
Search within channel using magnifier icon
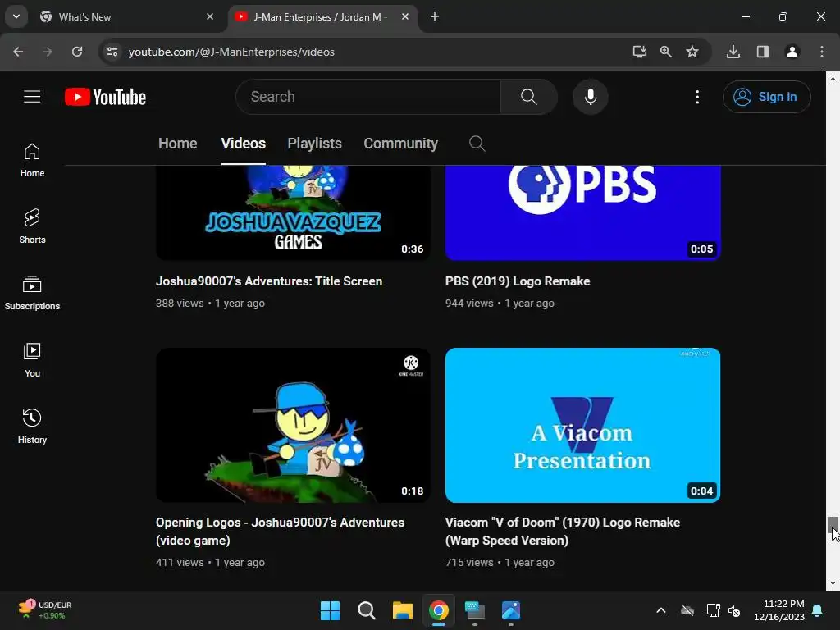click(x=477, y=144)
